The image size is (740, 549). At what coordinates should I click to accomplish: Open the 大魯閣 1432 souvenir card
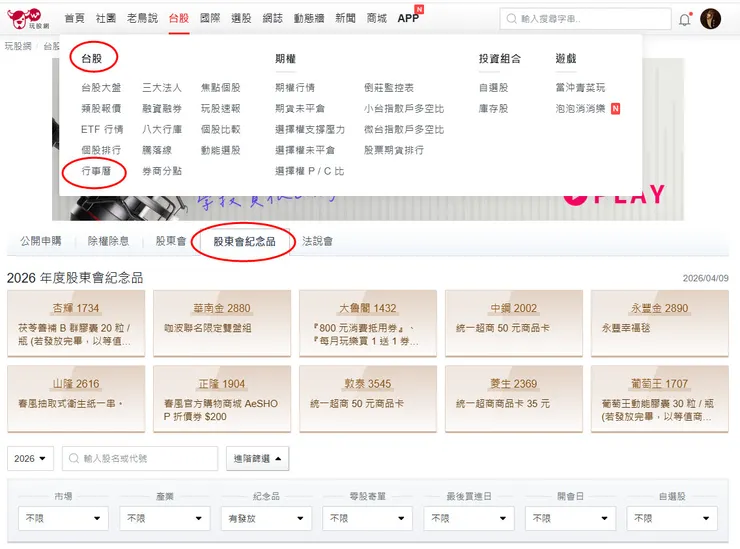click(x=368, y=323)
